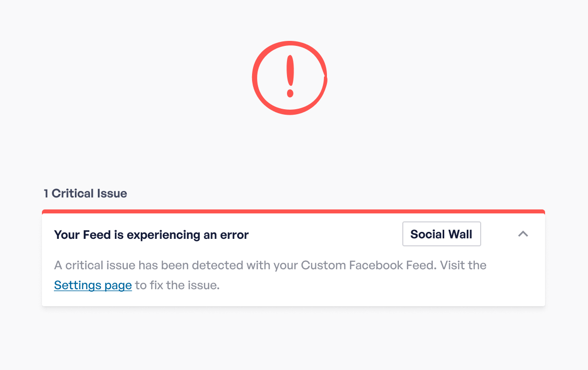
Task: Click the "to fix the issue." text
Action: click(177, 286)
